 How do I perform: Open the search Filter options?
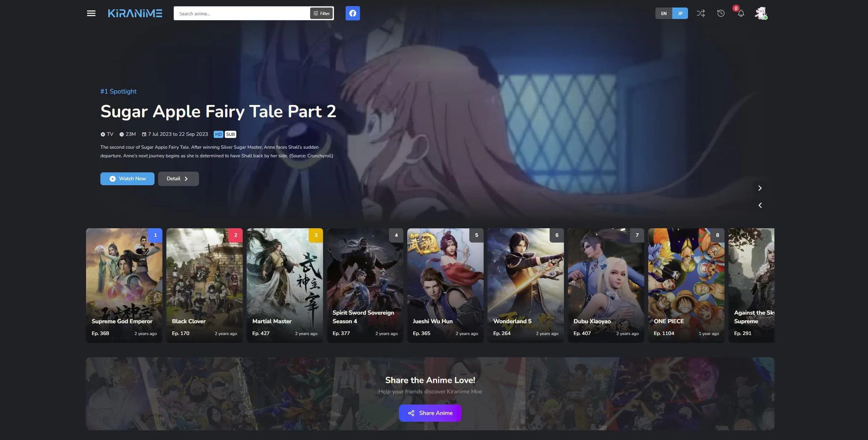(x=321, y=13)
